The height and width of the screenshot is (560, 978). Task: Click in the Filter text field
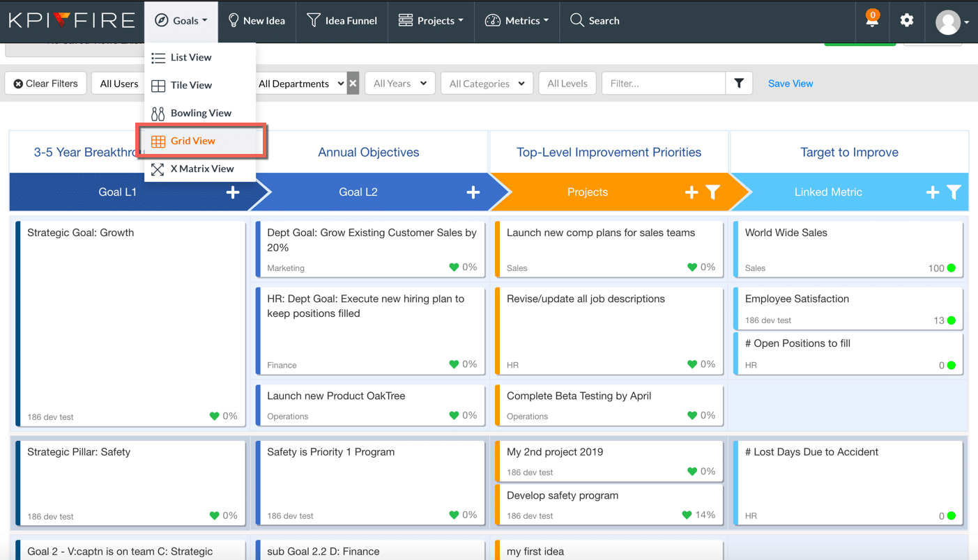point(664,84)
